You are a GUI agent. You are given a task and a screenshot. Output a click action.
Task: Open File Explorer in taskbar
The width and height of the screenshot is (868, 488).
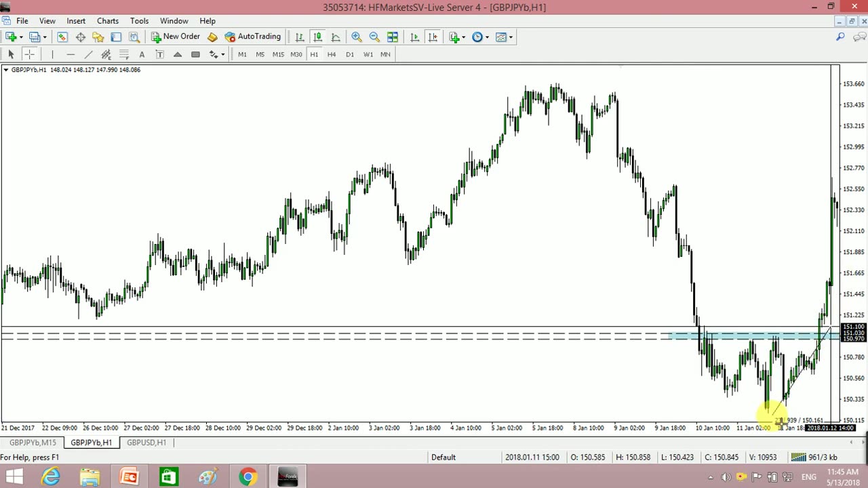coord(90,477)
